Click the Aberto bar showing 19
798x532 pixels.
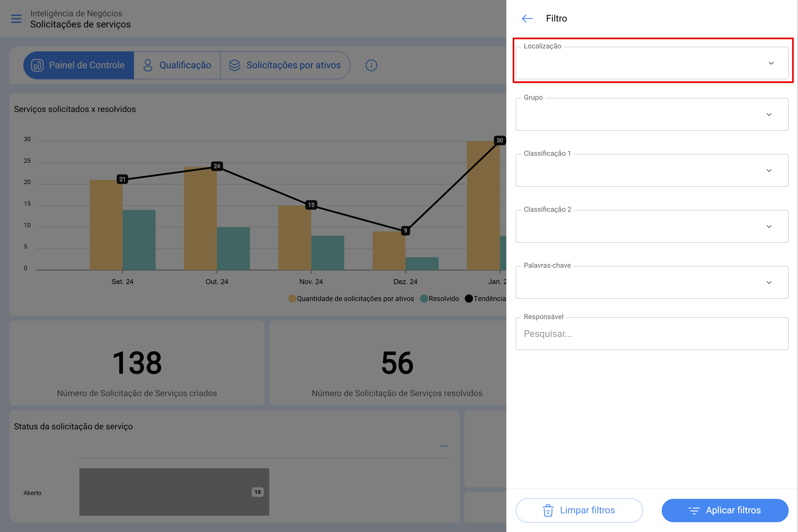pyautogui.click(x=174, y=492)
